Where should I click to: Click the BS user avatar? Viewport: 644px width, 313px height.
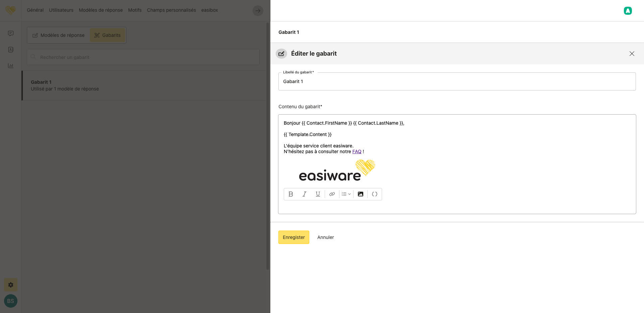pos(11,301)
